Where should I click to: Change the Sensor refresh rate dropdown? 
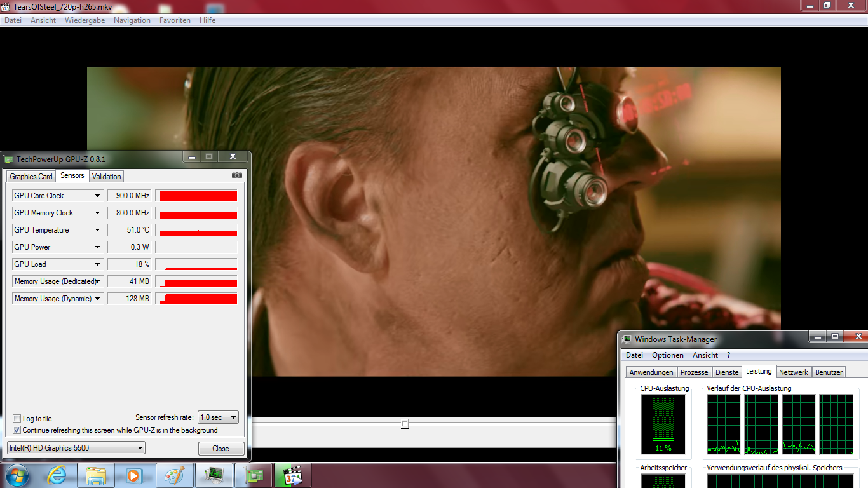coord(218,417)
